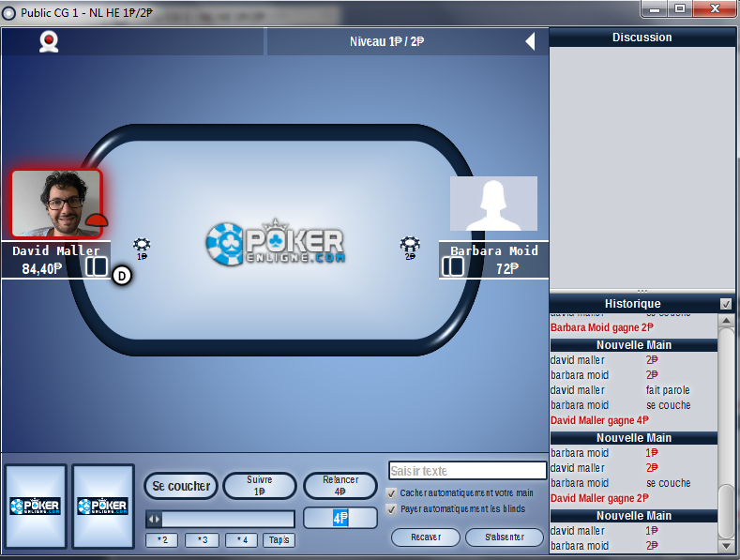Maximize the poker table window
Viewport: 740px width, 560px height.
[680, 9]
